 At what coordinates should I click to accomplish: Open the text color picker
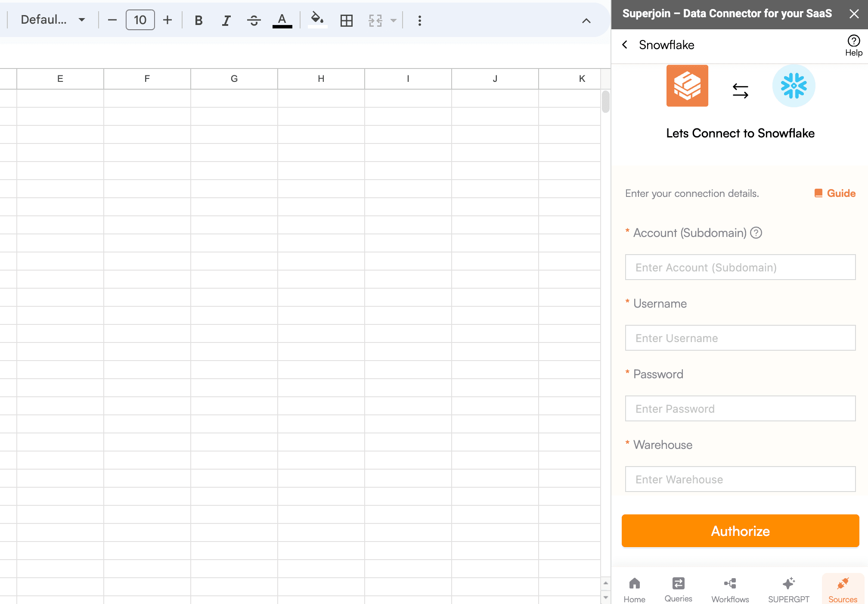tap(282, 20)
